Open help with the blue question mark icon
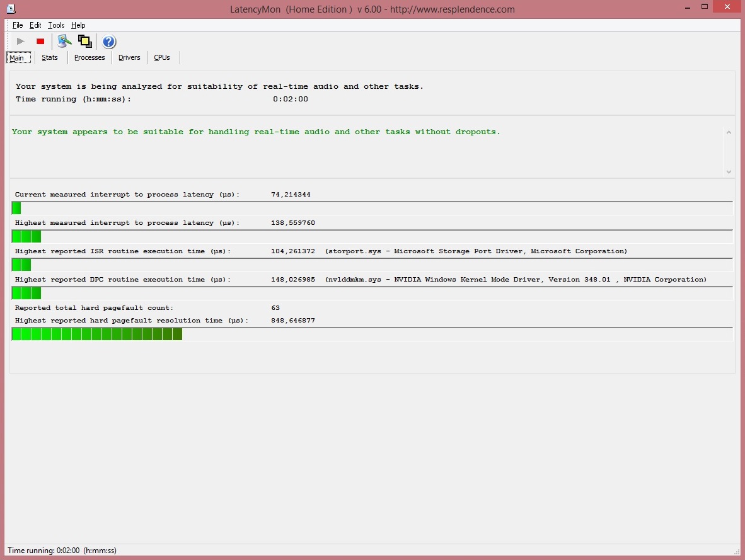The height and width of the screenshot is (560, 745). click(109, 42)
